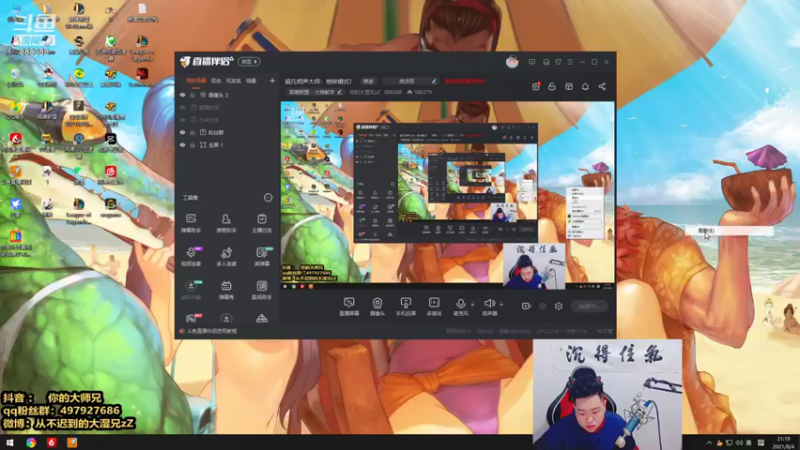Select the 摄像头 2 source row
800x450 pixels.
pyautogui.click(x=227, y=95)
